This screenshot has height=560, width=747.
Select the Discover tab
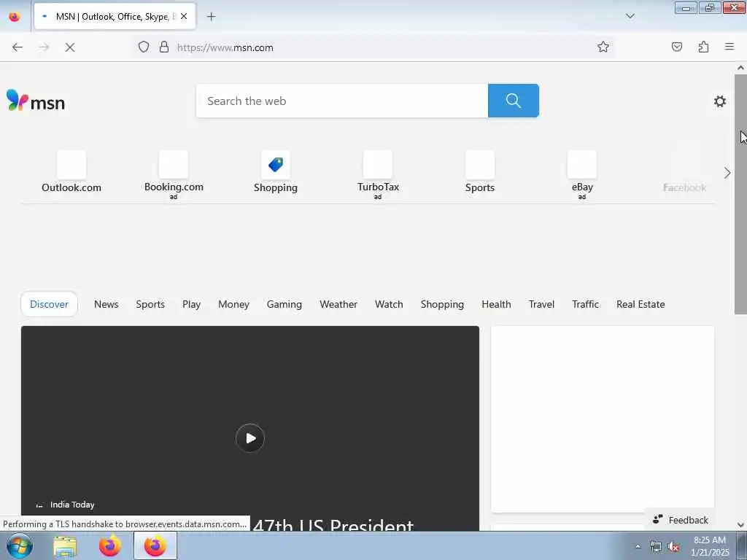click(x=49, y=304)
